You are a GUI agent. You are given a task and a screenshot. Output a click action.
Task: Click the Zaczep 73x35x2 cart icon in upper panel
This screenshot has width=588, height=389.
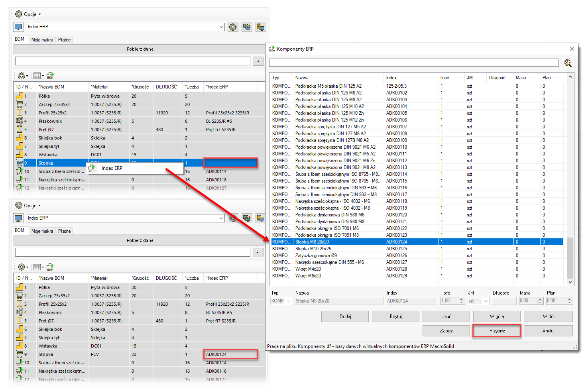[x=20, y=104]
